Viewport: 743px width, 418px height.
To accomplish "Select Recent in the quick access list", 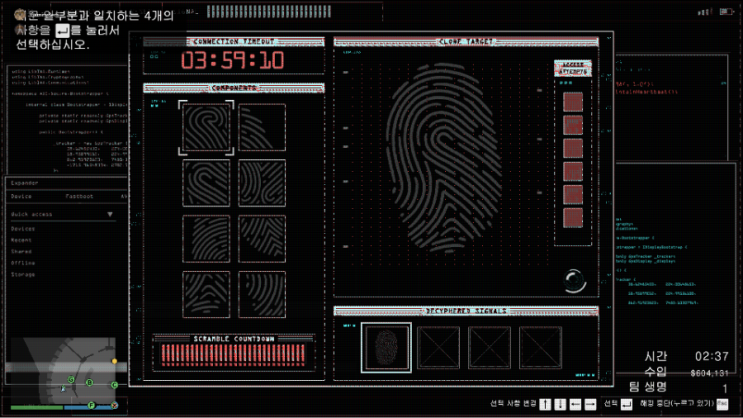I will click(21, 240).
